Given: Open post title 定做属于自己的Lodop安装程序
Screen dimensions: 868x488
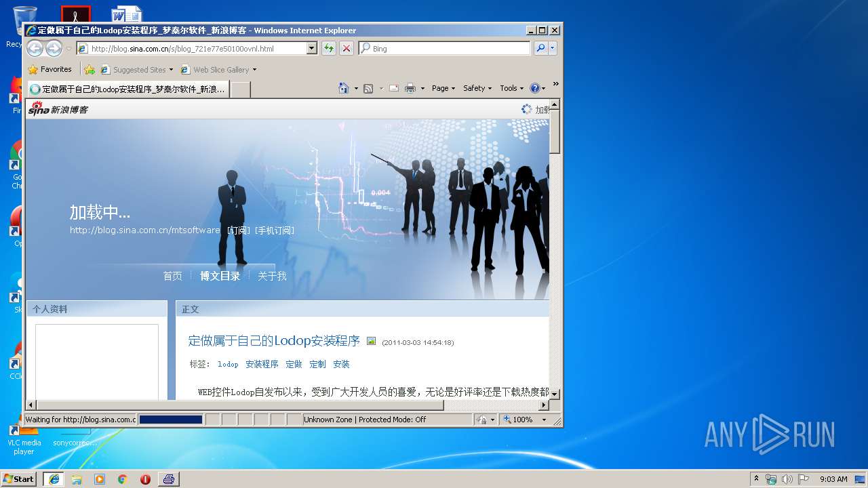Looking at the screenshot, I should click(x=274, y=340).
